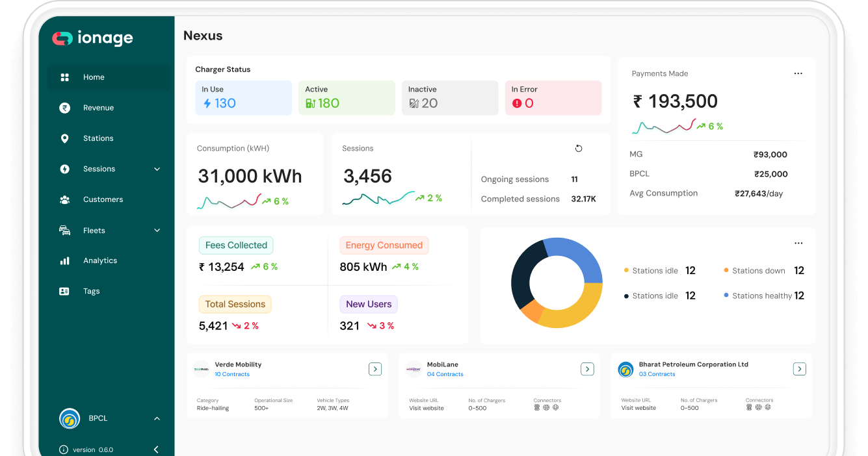The width and height of the screenshot is (868, 456).
Task: Click the ₹ 193,500 payments amount
Action: pos(676,101)
